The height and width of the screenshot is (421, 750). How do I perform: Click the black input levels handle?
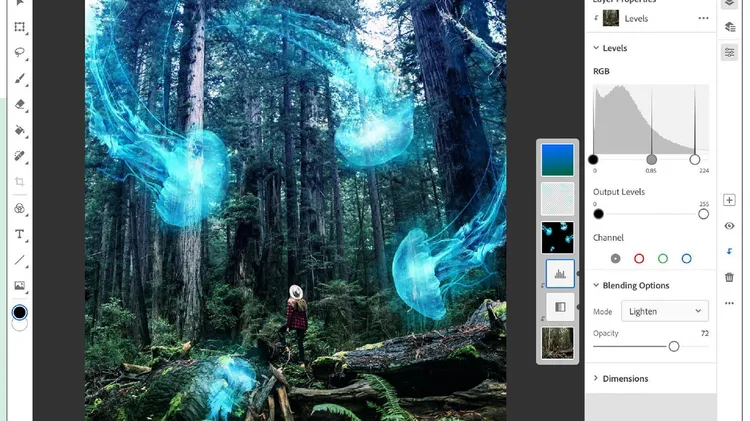593,159
